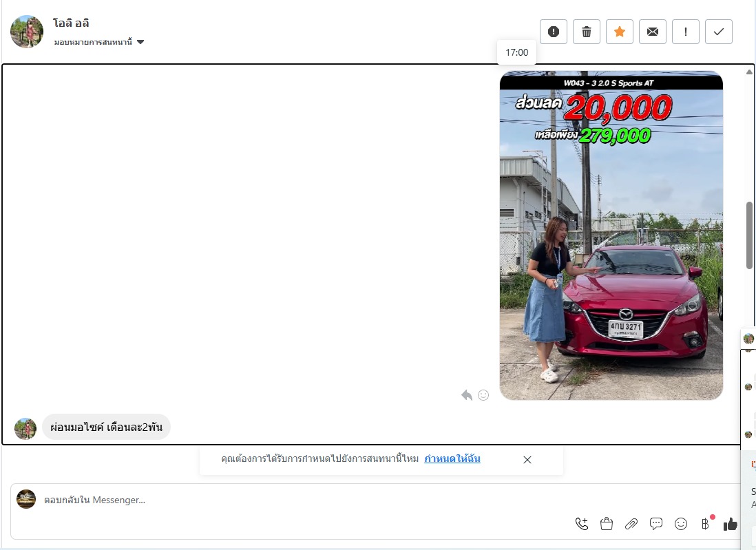Mark conversation as spam via exclamation-circle icon

coord(554,32)
